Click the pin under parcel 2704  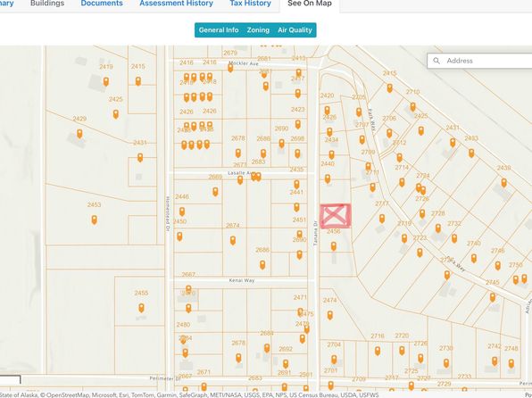pyautogui.click(x=334, y=360)
